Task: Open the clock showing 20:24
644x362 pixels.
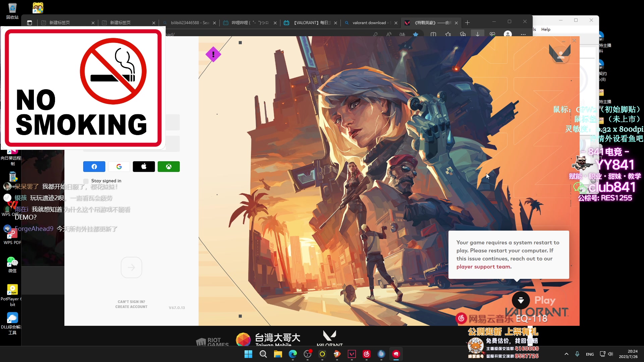Action: click(628, 354)
